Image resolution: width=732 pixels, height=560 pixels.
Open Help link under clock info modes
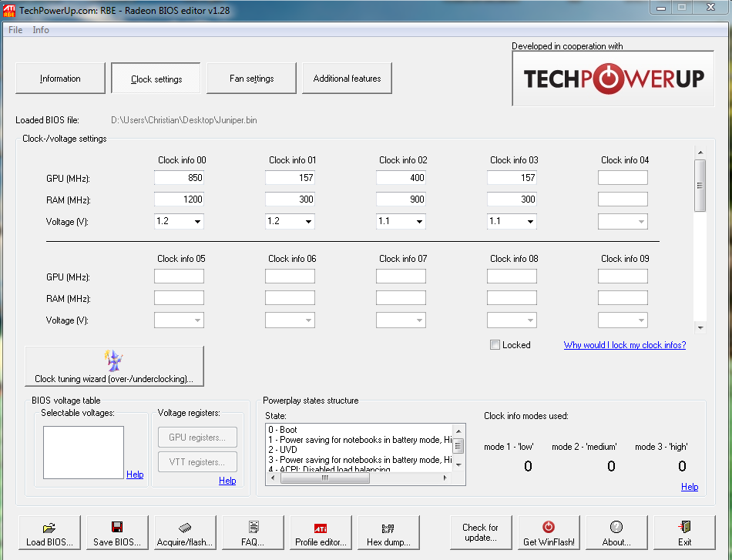click(690, 487)
